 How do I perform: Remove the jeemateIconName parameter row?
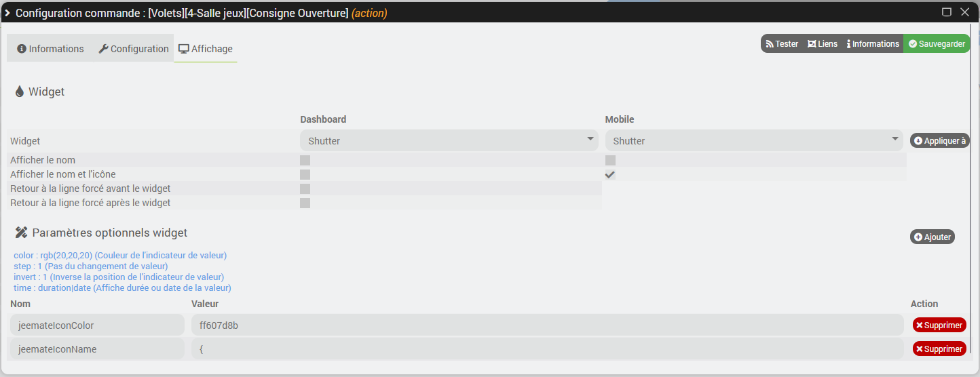[939, 349]
